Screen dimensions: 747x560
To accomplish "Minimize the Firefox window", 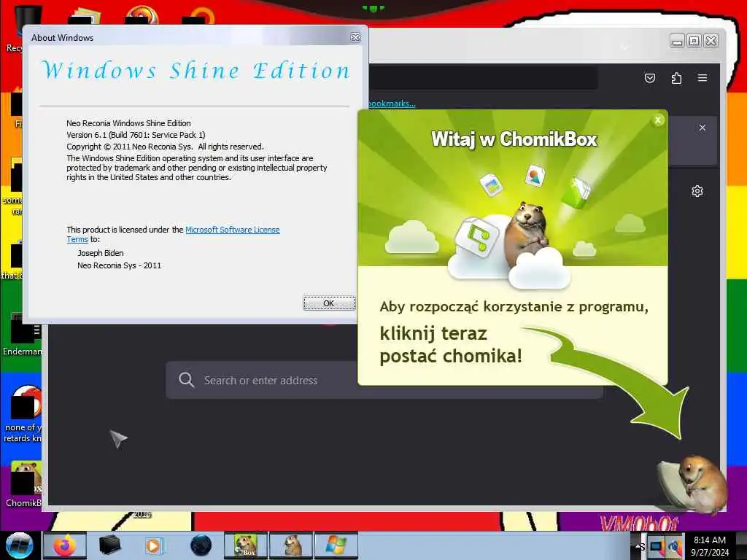I will click(677, 42).
